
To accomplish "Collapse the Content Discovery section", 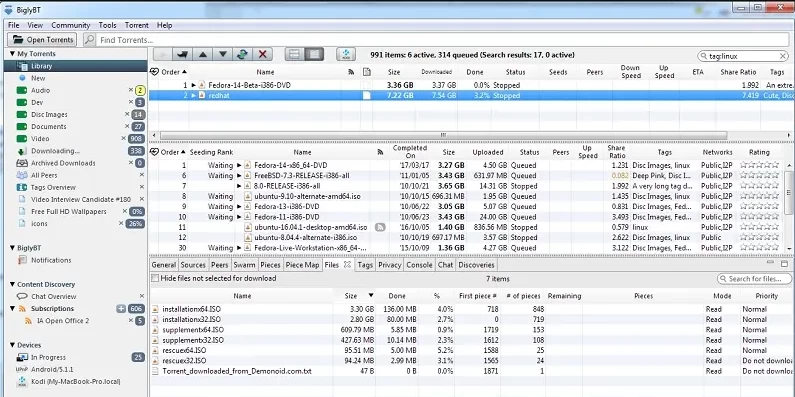I will tap(12, 284).
